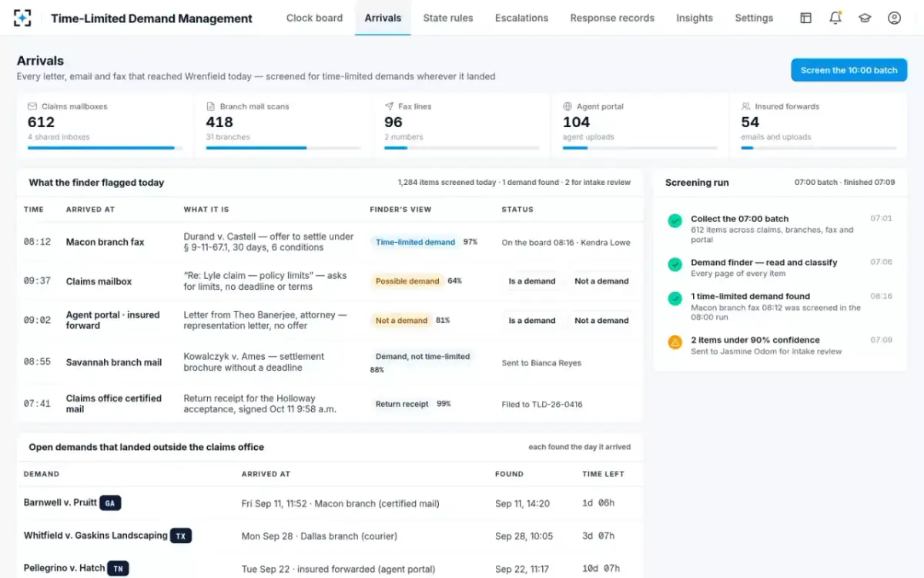This screenshot has width=924, height=578.
Task: Go to the Escalations tab
Action: [521, 18]
